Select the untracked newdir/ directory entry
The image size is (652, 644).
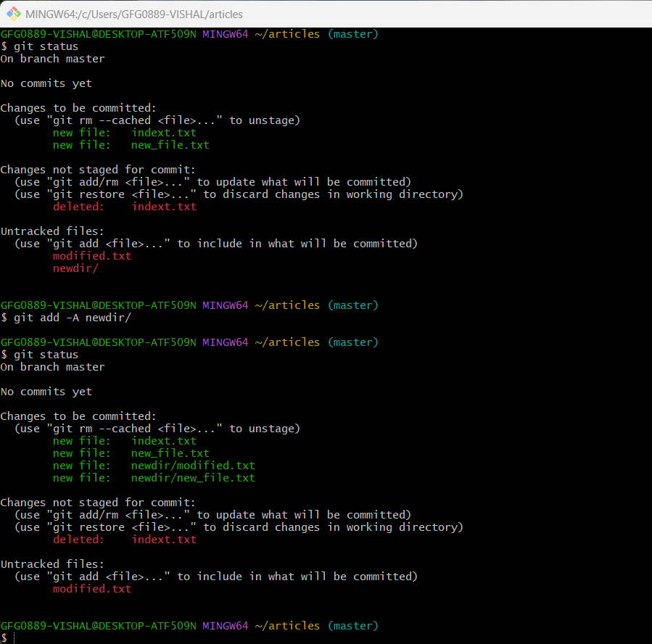coord(75,268)
